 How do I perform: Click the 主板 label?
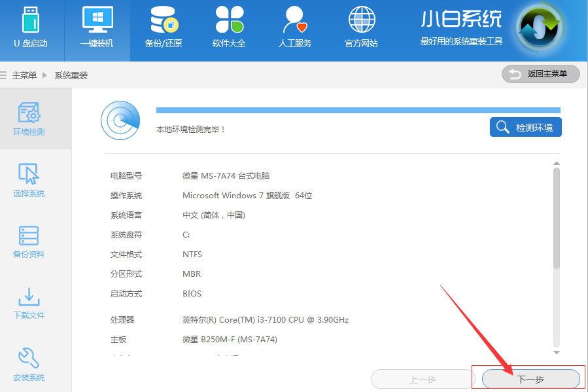pyautogui.click(x=118, y=340)
